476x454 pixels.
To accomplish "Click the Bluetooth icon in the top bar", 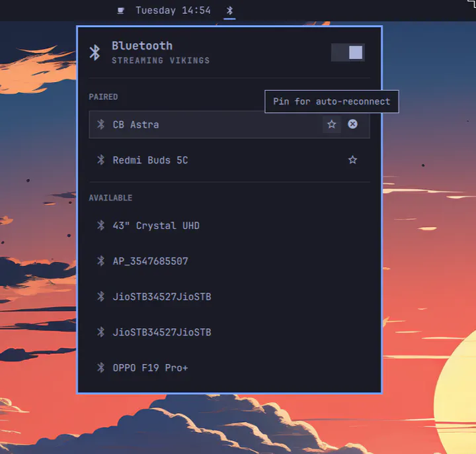I will (229, 11).
